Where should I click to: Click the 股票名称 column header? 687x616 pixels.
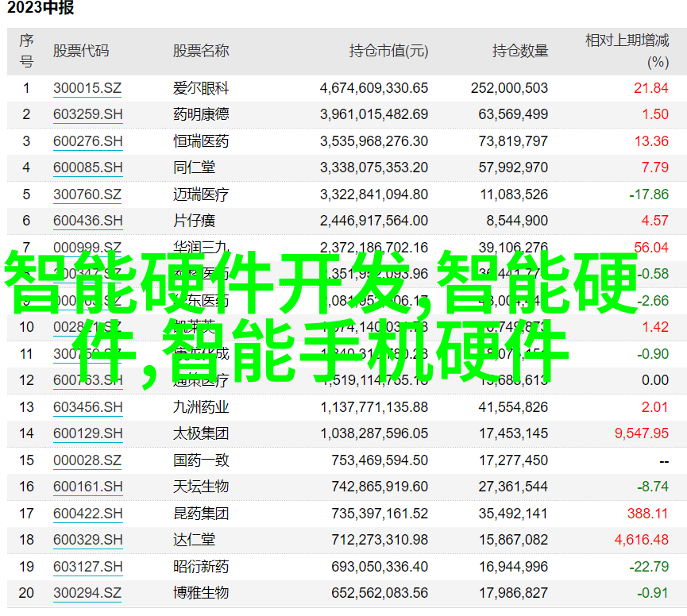click(201, 52)
